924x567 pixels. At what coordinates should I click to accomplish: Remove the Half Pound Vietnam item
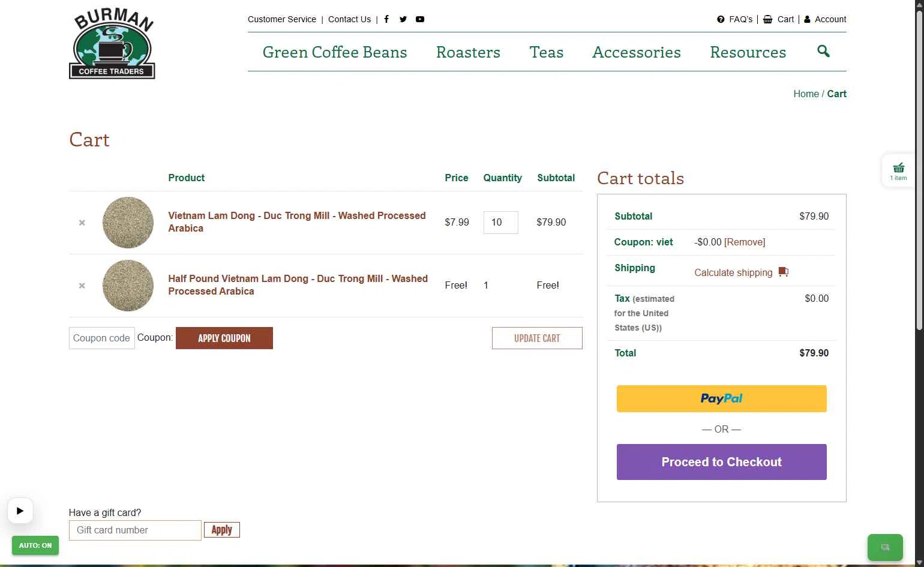(x=82, y=286)
